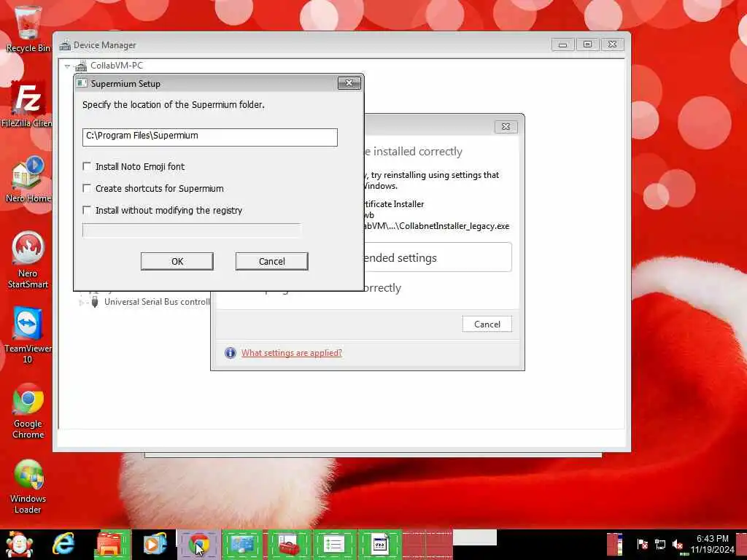
Task: Toggle Install without modifying the registry
Action: [x=87, y=210]
